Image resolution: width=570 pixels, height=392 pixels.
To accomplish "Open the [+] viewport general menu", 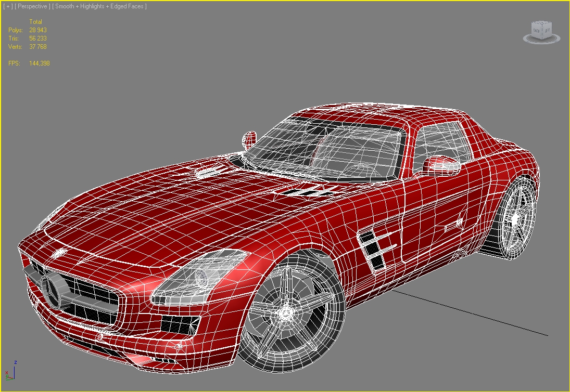I will click(x=8, y=6).
